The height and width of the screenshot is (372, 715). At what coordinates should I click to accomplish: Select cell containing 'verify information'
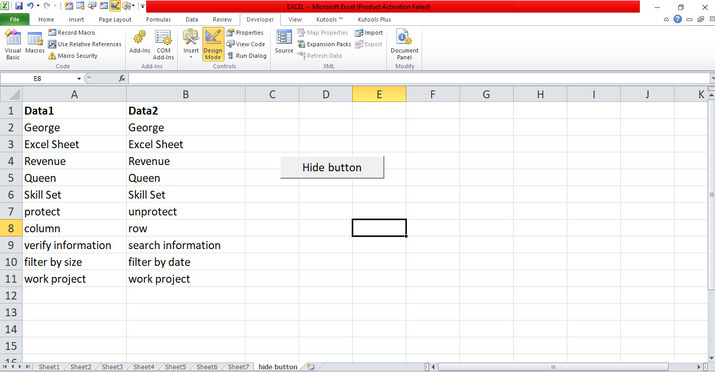pyautogui.click(x=74, y=245)
